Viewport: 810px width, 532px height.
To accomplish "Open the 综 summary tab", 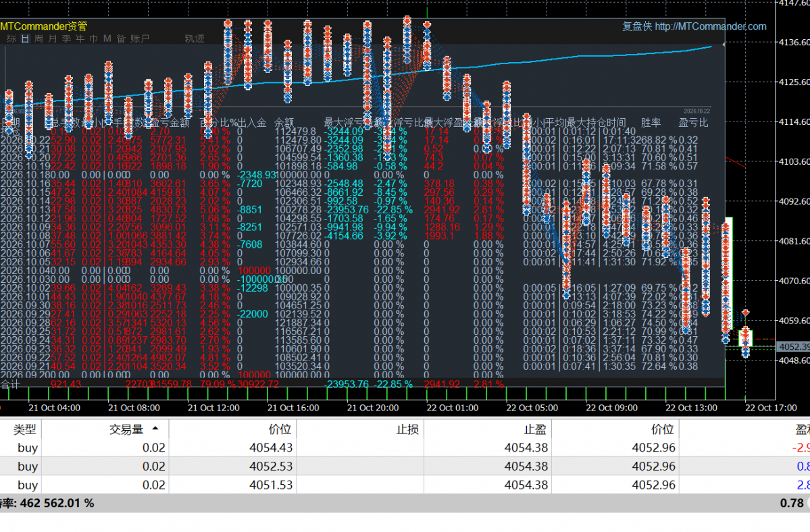I will pos(11,38).
